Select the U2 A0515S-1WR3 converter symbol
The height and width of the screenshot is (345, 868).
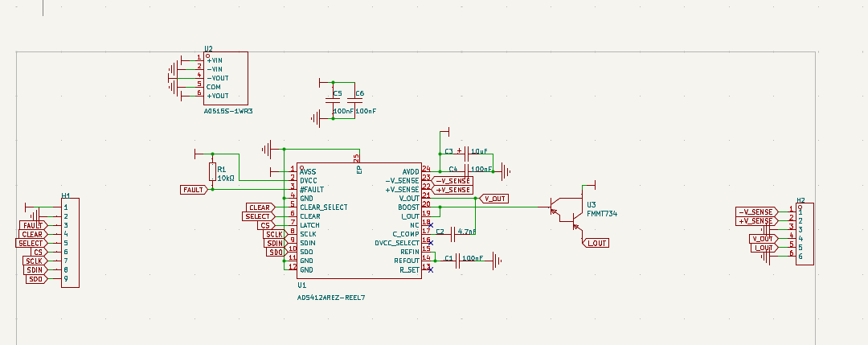tap(225, 77)
